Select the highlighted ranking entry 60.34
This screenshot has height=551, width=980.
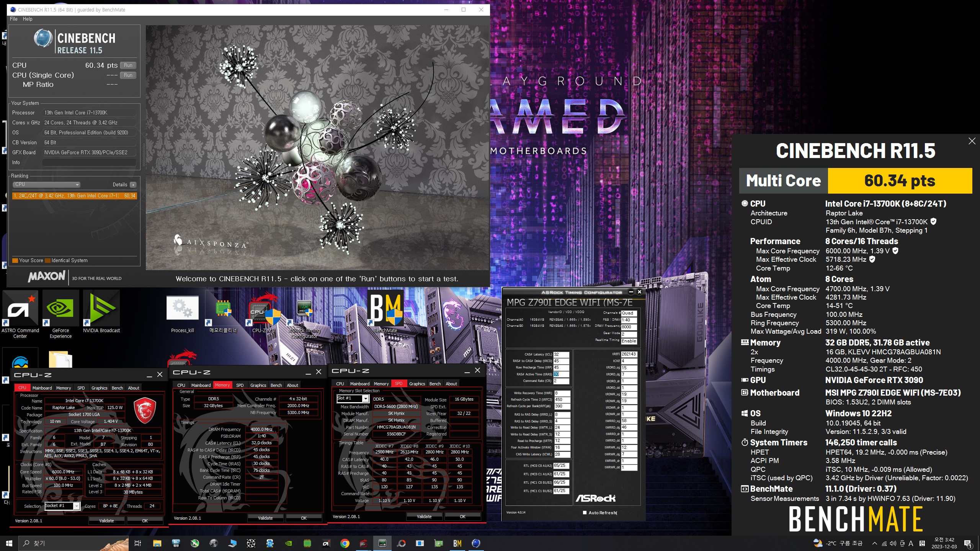pos(75,196)
